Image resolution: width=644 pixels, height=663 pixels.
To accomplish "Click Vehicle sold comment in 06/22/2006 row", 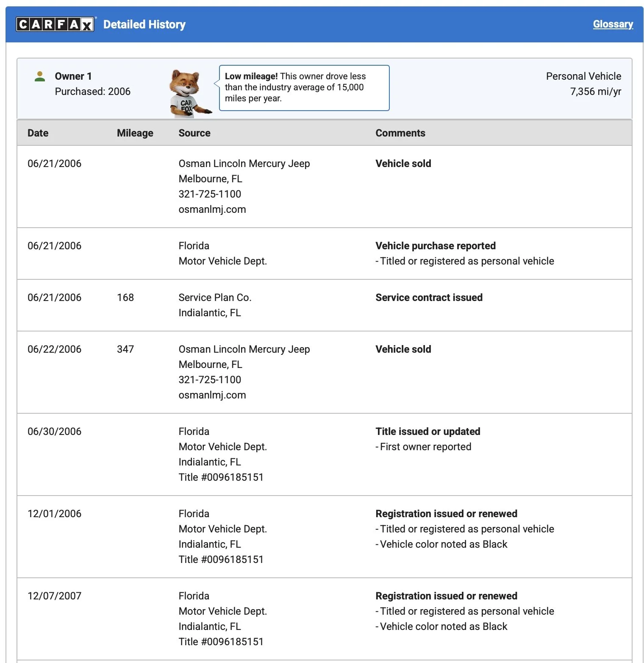I will 403,349.
